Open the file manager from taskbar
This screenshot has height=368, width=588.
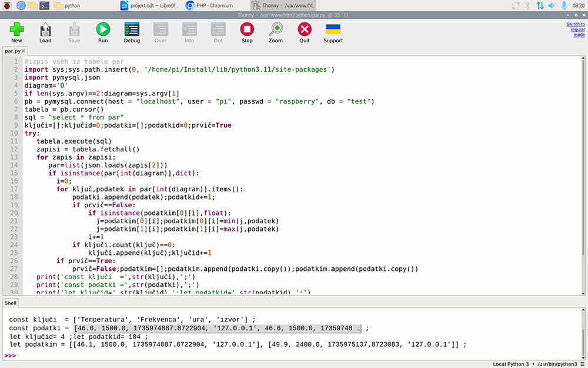[32, 5]
